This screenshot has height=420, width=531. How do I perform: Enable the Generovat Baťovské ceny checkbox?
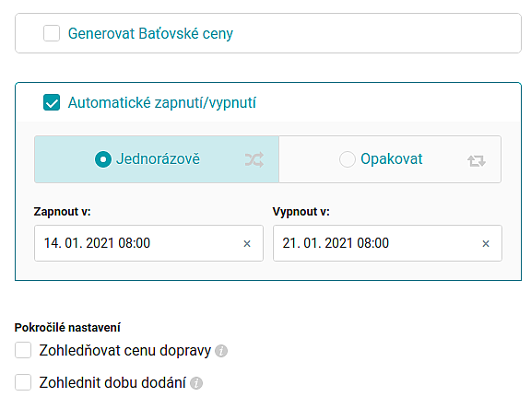coord(52,33)
